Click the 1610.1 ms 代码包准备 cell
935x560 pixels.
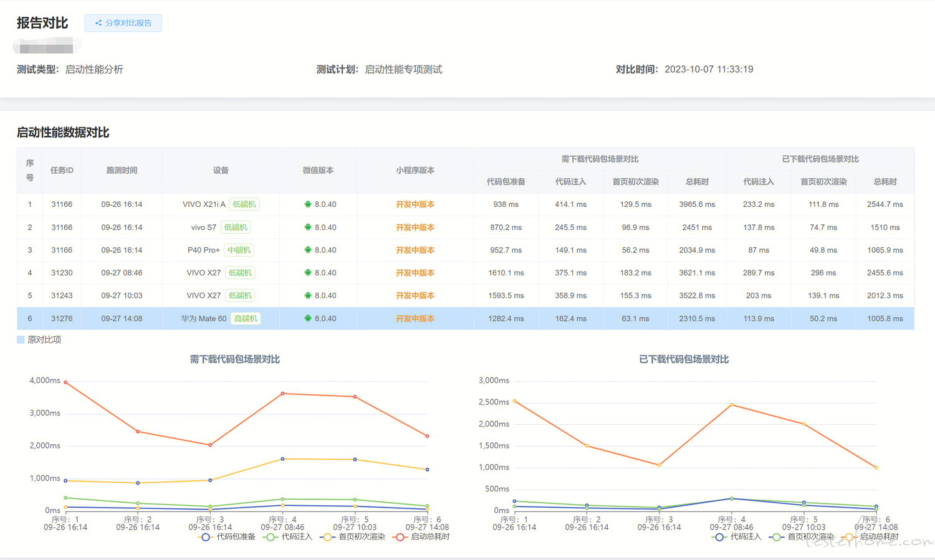point(506,273)
